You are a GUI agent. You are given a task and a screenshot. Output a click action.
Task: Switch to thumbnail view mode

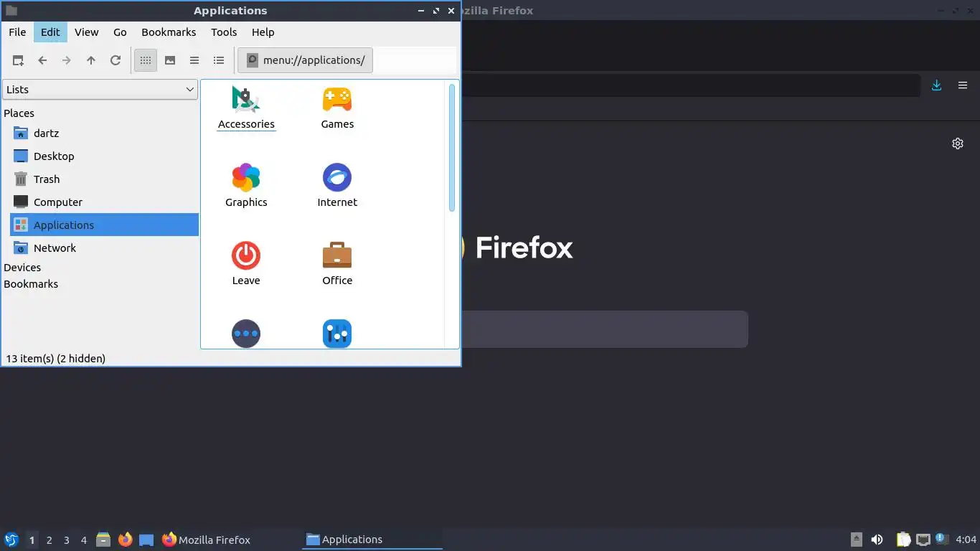[170, 60]
